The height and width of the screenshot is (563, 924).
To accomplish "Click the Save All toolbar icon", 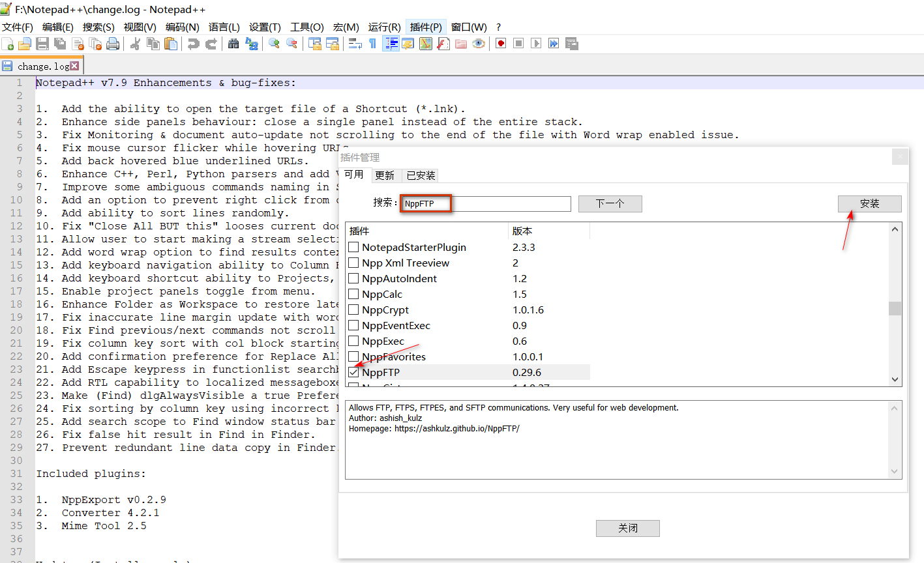I will coord(60,44).
